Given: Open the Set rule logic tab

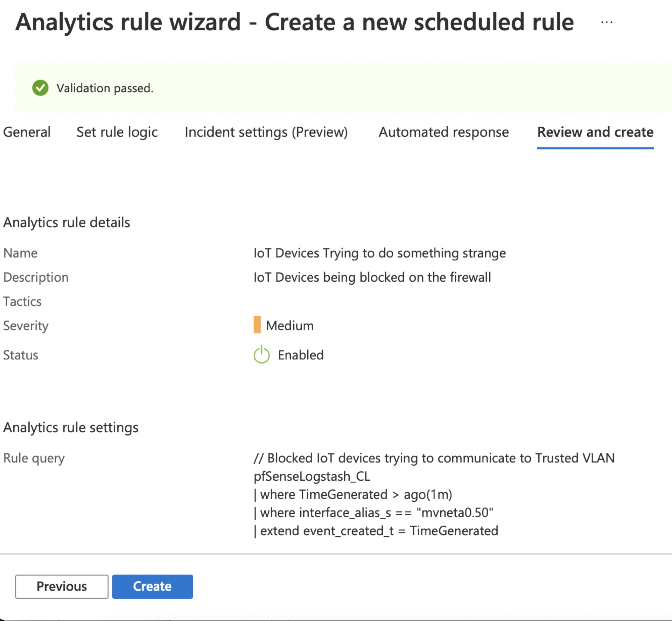Looking at the screenshot, I should pos(117,132).
